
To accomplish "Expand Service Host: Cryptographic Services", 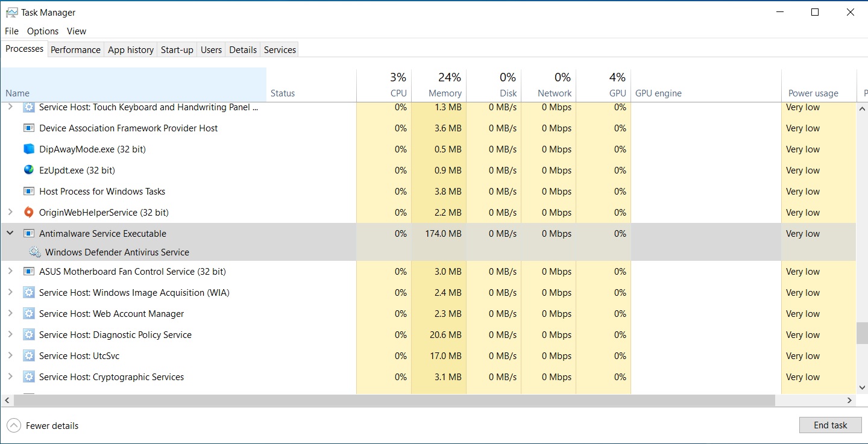I will point(10,377).
